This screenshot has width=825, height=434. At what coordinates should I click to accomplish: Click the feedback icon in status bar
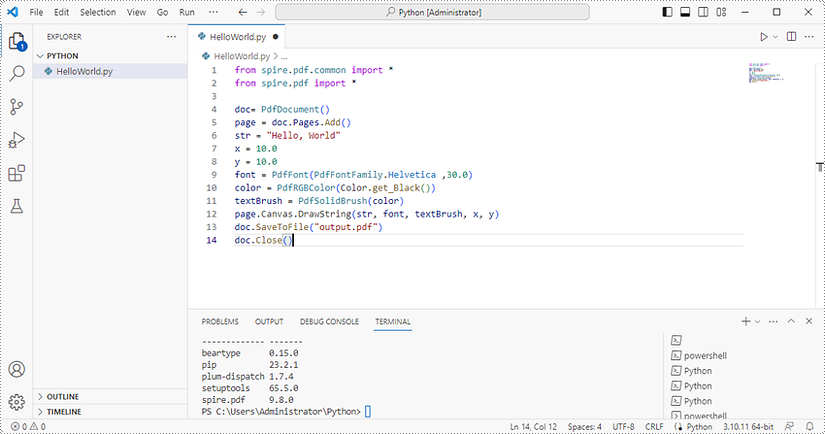point(789,426)
